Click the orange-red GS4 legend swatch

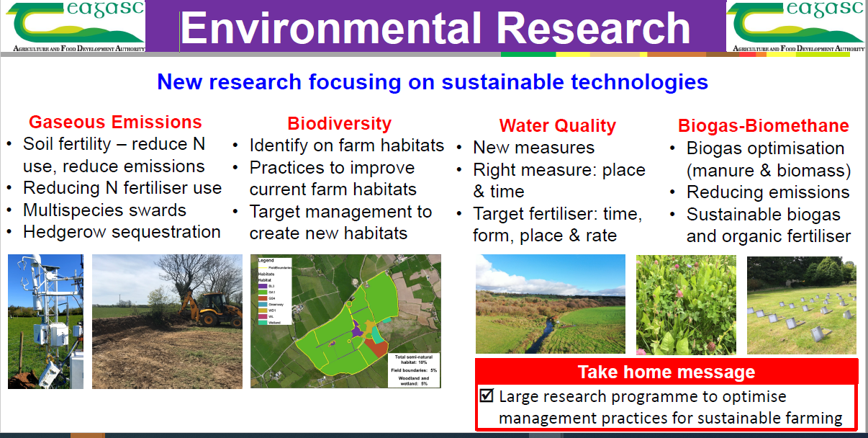tap(263, 298)
